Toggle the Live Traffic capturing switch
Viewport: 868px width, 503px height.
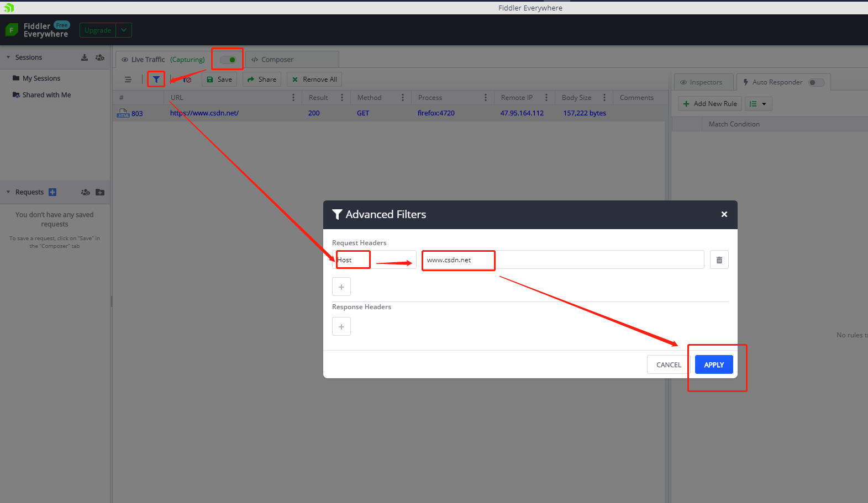click(x=228, y=60)
